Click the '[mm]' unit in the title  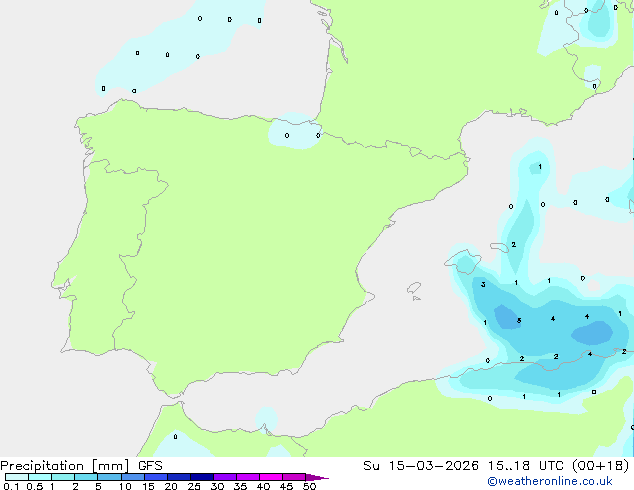tap(110, 466)
